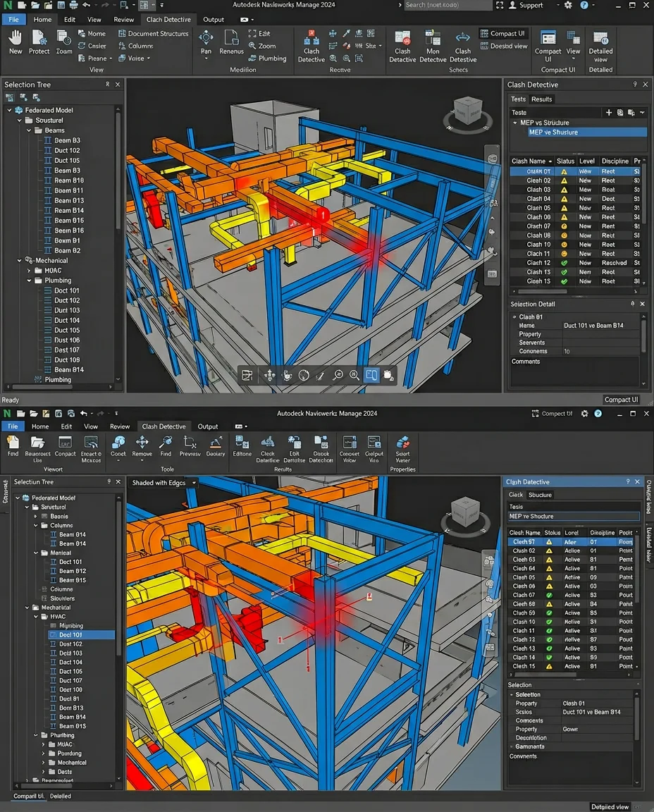The height and width of the screenshot is (812, 654).
Task: Open the Review ribbon tab
Action: pyautogui.click(x=123, y=19)
